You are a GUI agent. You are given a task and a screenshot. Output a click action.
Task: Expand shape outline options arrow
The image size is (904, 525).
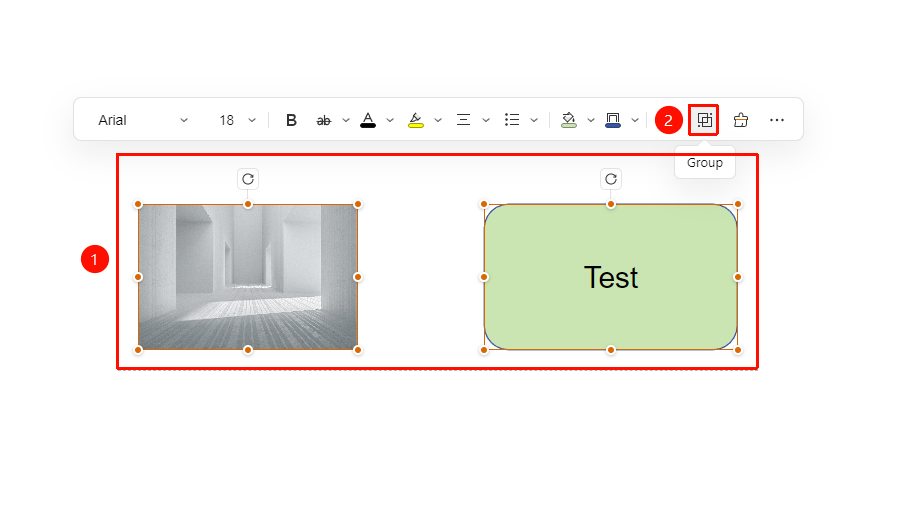(635, 120)
